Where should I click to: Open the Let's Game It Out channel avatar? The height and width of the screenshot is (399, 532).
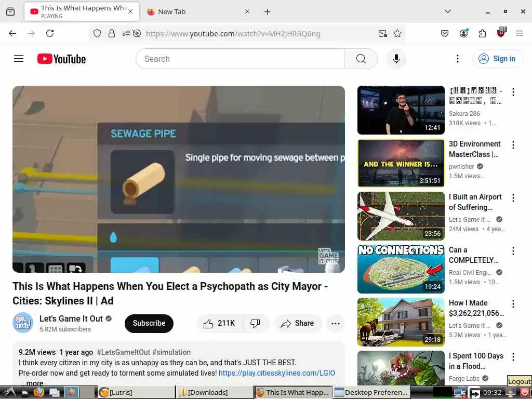(x=23, y=323)
